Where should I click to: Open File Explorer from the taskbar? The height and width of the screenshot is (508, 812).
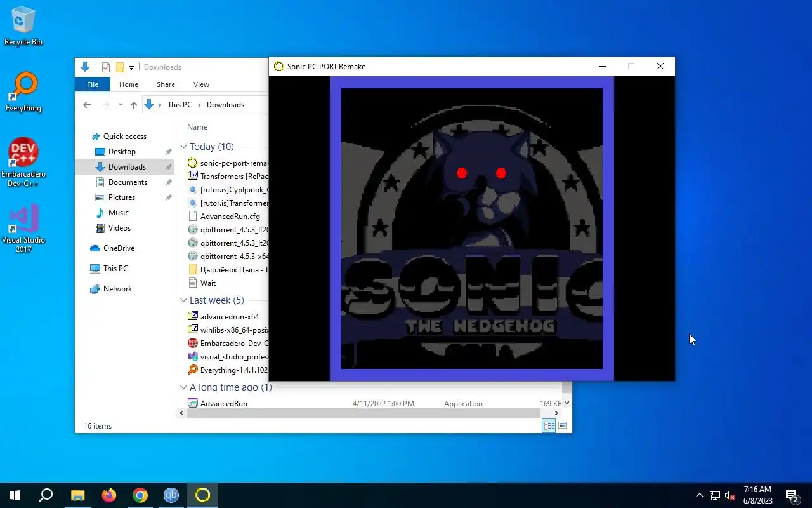click(77, 495)
